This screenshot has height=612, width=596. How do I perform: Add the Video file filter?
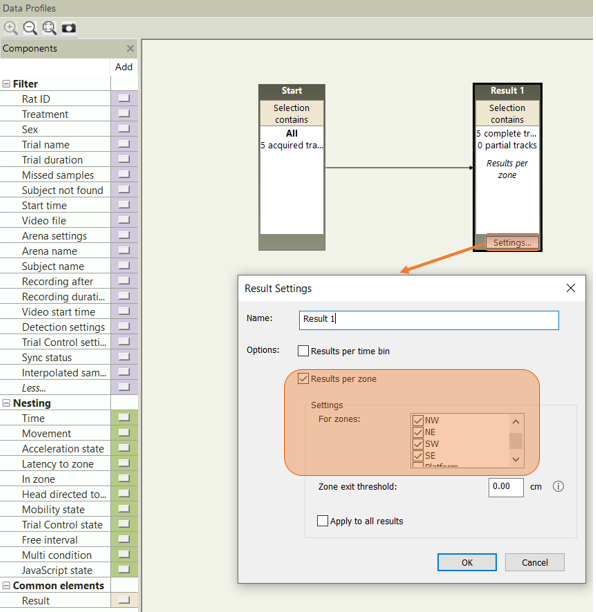tap(124, 220)
